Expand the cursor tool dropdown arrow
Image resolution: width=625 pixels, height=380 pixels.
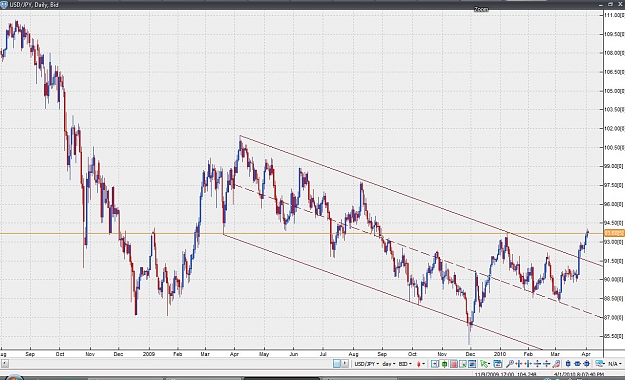489,364
